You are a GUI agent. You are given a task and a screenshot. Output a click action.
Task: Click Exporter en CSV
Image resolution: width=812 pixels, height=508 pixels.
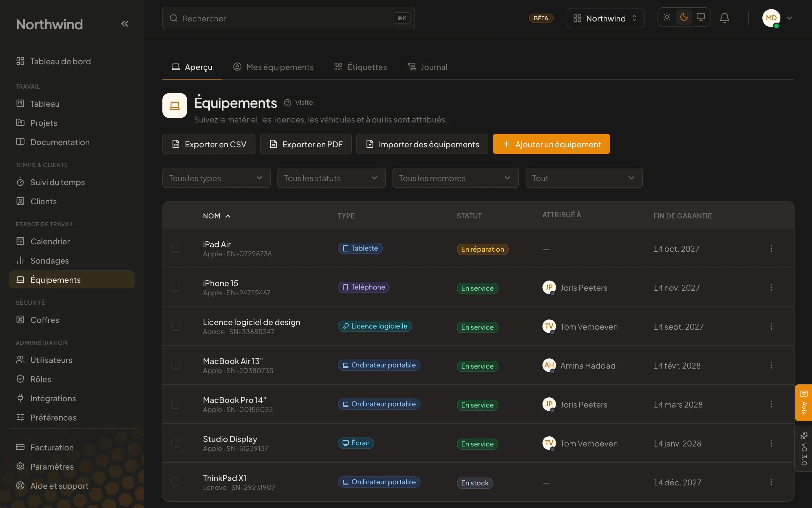click(x=209, y=144)
